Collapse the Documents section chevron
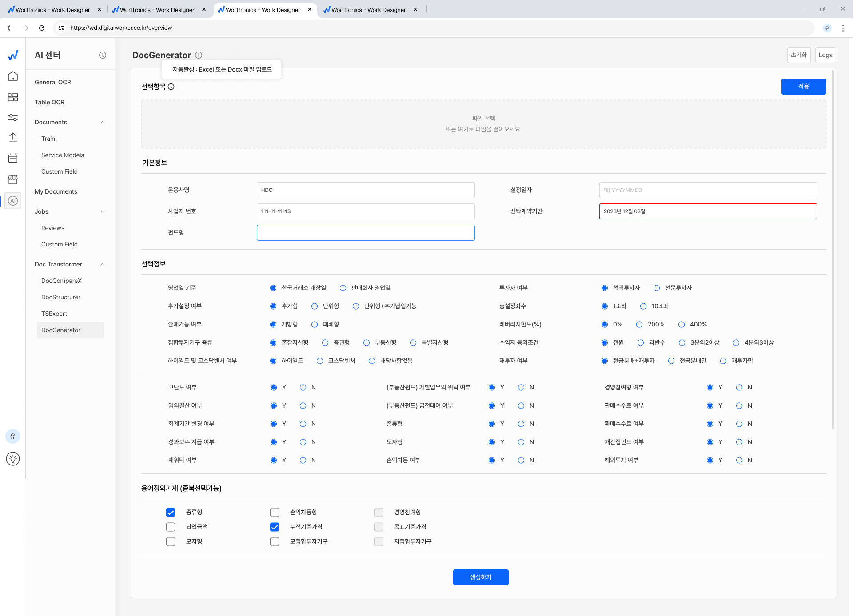 [x=103, y=122]
